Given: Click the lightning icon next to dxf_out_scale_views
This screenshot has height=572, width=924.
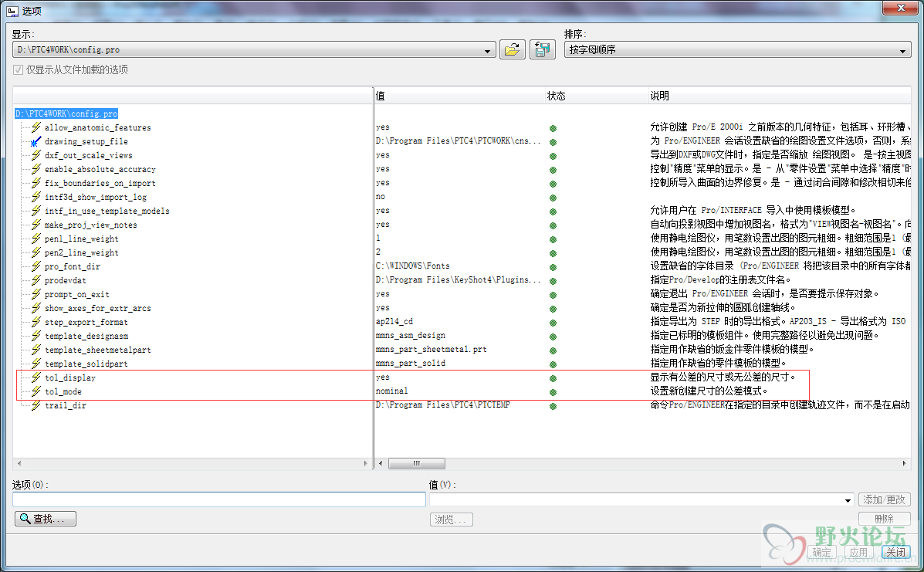Looking at the screenshot, I should (x=36, y=155).
